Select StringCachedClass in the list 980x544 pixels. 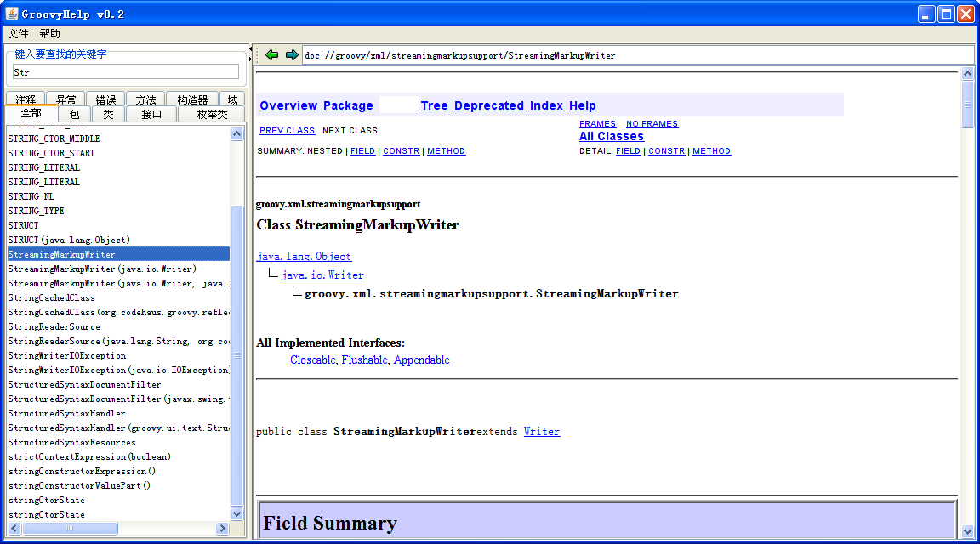[118, 297]
